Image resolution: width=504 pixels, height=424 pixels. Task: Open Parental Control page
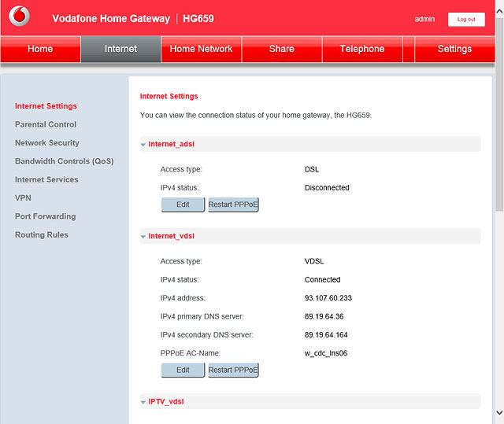point(46,124)
